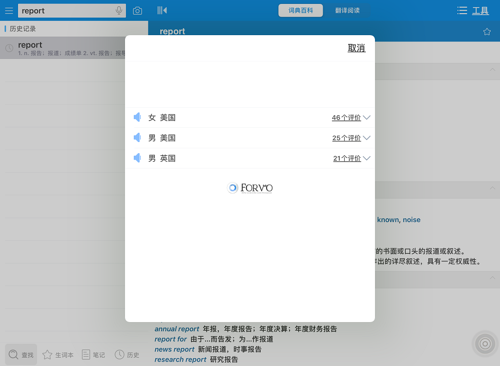Open the 21个评价 ratings link
This screenshot has width=500, height=366.
click(347, 158)
